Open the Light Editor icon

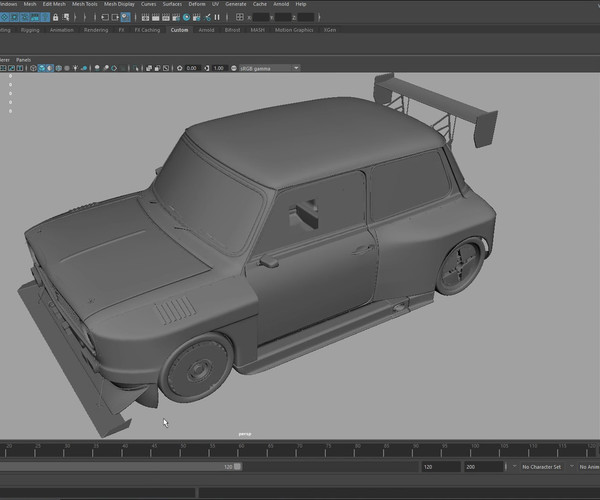(x=207, y=17)
